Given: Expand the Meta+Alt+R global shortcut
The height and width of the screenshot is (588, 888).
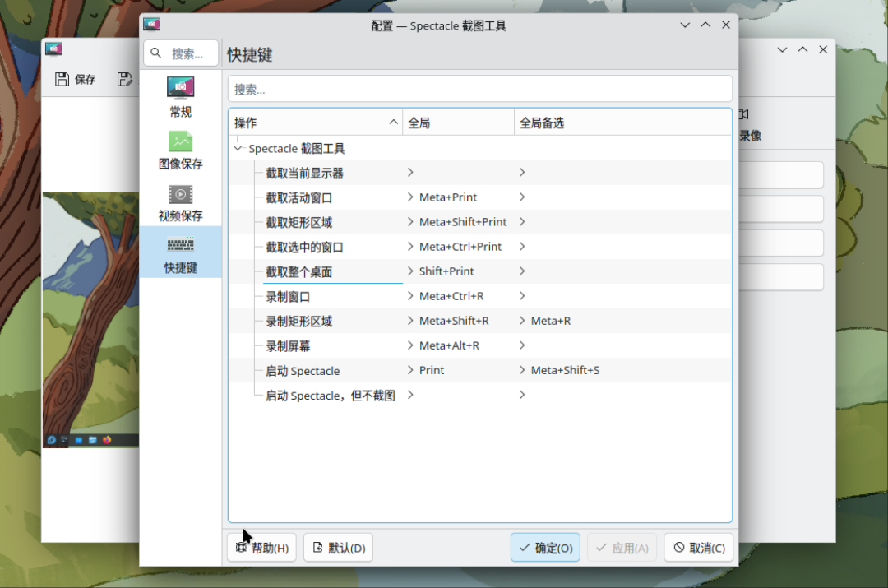Looking at the screenshot, I should 410,345.
